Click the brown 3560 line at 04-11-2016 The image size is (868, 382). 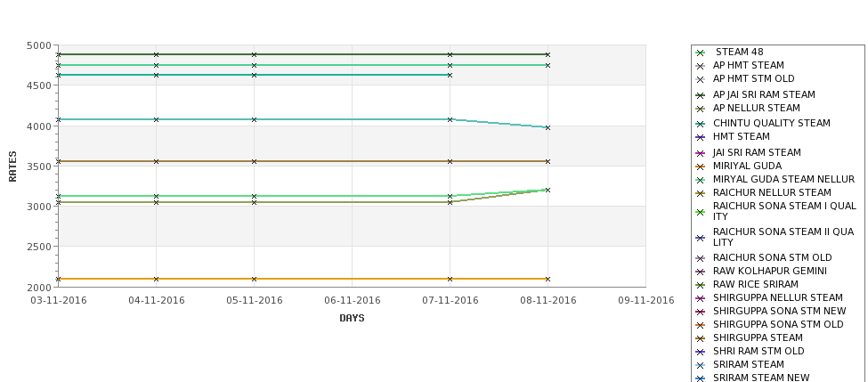pyautogui.click(x=156, y=162)
